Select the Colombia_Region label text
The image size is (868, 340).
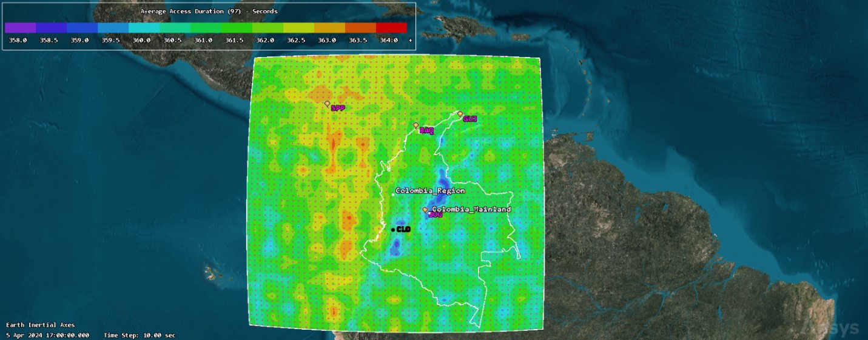click(430, 191)
